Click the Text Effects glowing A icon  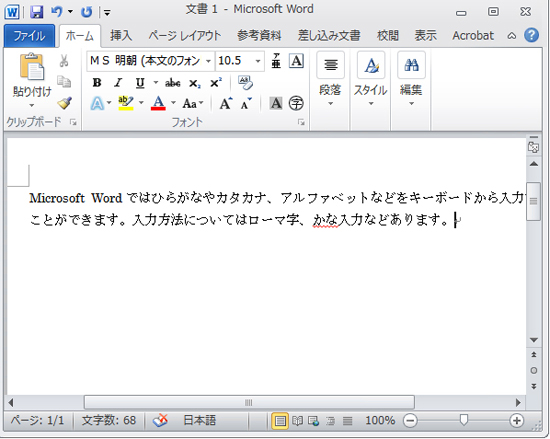pos(97,103)
